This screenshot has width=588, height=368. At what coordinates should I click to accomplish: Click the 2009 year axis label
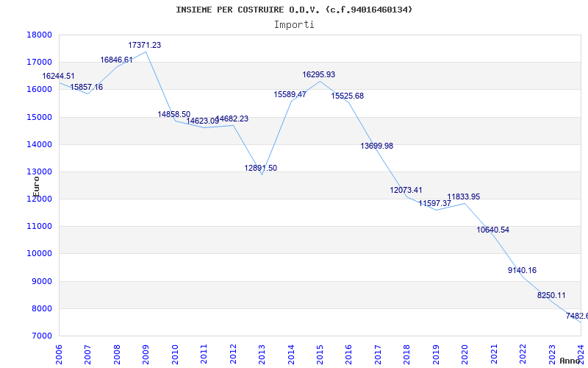146,355
